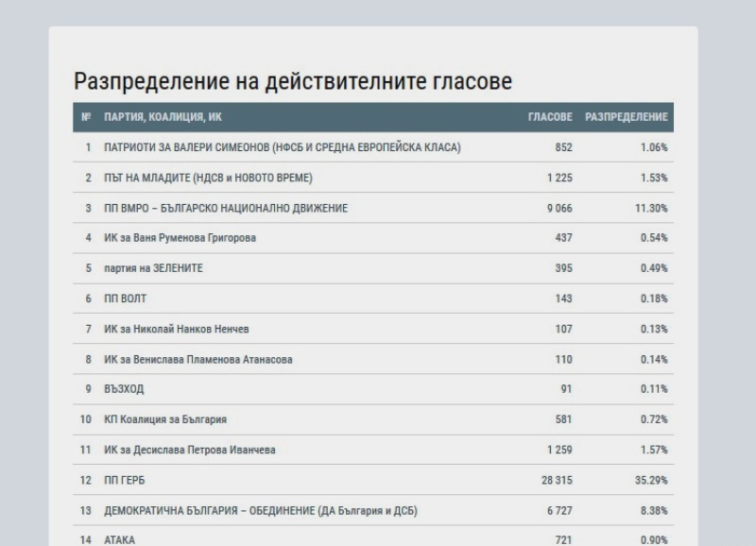Select 'ДЕМОКРАТИЧНА БЪЛГАРИЯ – ОБЕДИНЕНИЕ' row name
The image size is (756, 546).
coord(261,510)
